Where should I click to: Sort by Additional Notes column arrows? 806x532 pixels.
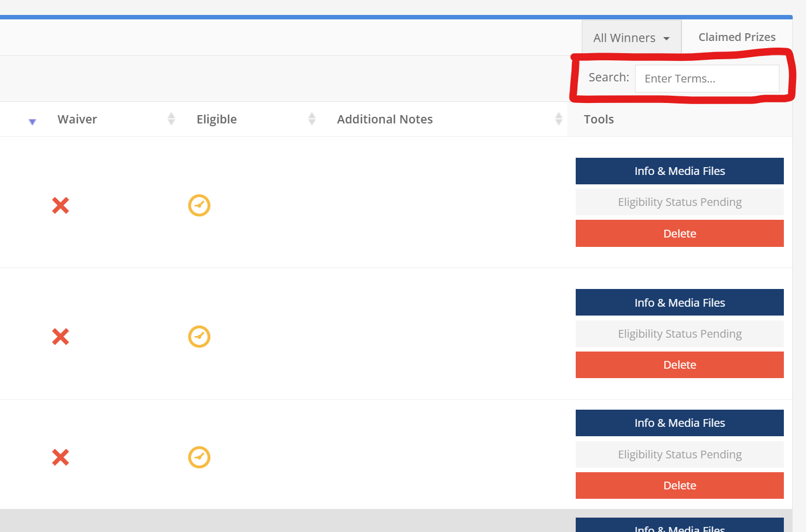pos(559,119)
